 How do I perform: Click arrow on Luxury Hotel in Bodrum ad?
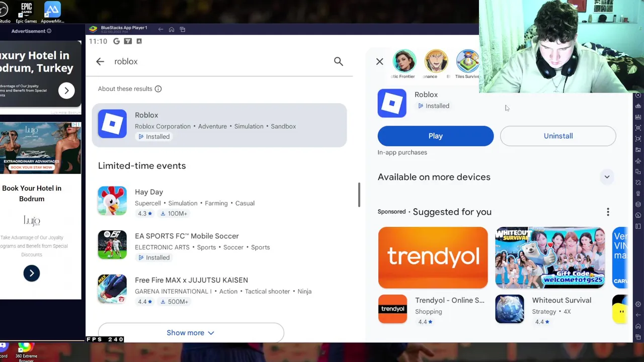coord(66,90)
